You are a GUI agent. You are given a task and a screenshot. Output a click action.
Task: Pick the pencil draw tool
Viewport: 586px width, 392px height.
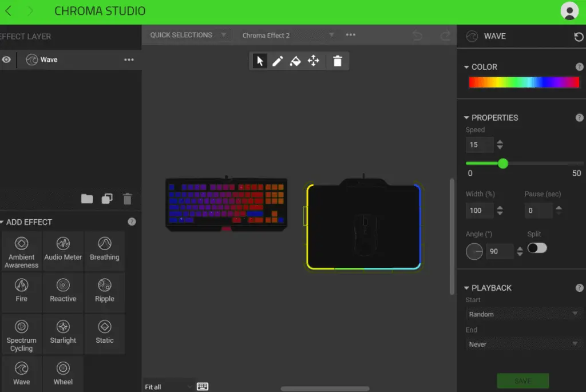(x=278, y=61)
